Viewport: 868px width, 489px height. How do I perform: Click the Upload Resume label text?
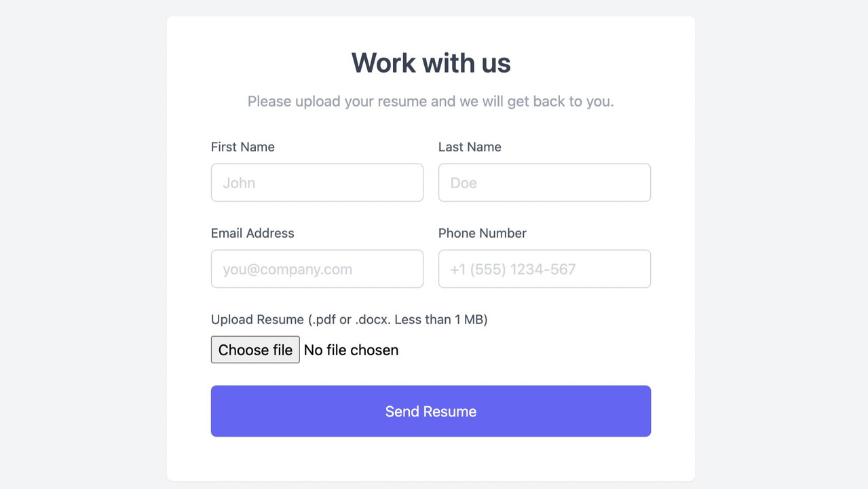pyautogui.click(x=349, y=319)
